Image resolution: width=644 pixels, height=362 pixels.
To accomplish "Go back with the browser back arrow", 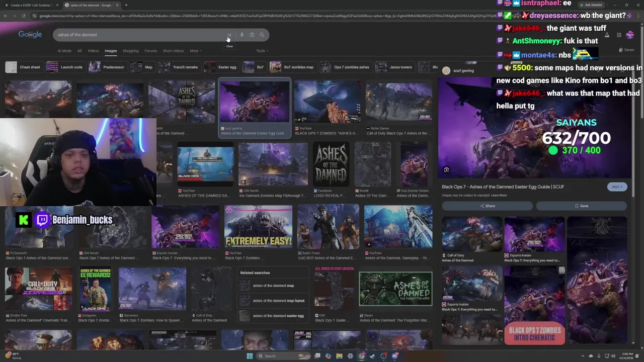I will tap(6, 16).
